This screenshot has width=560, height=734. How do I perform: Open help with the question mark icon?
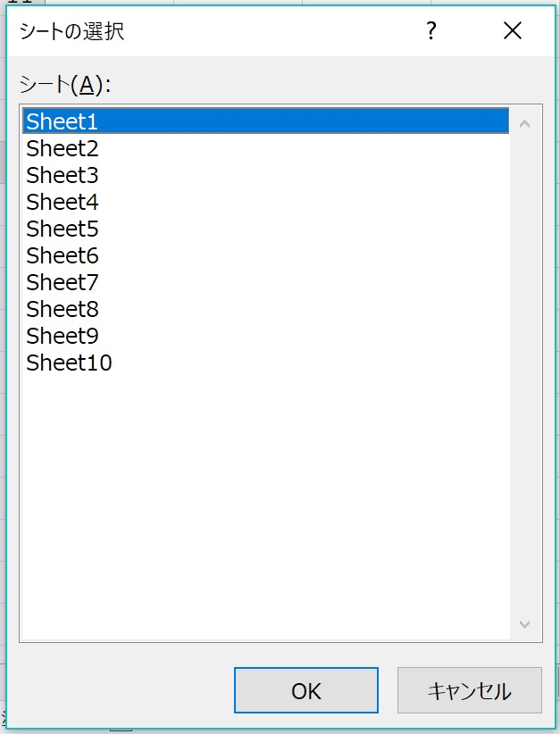[431, 31]
